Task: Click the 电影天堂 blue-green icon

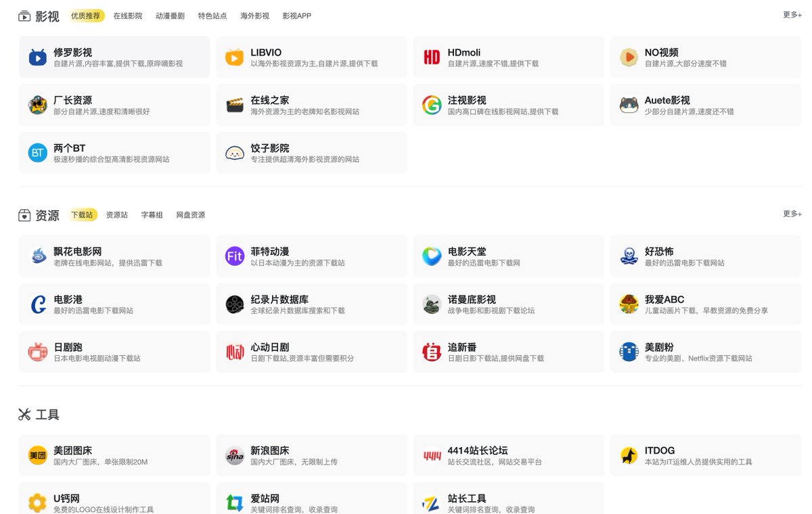Action: [x=432, y=256]
